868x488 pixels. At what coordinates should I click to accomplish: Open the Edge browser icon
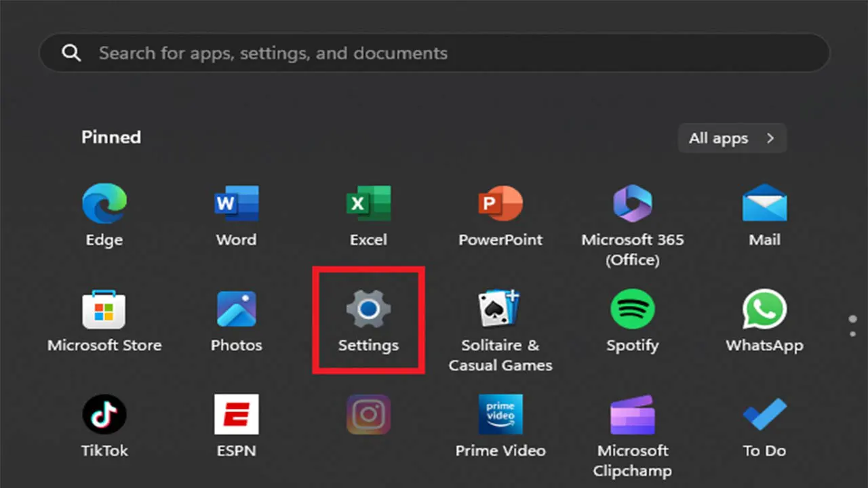tap(104, 205)
